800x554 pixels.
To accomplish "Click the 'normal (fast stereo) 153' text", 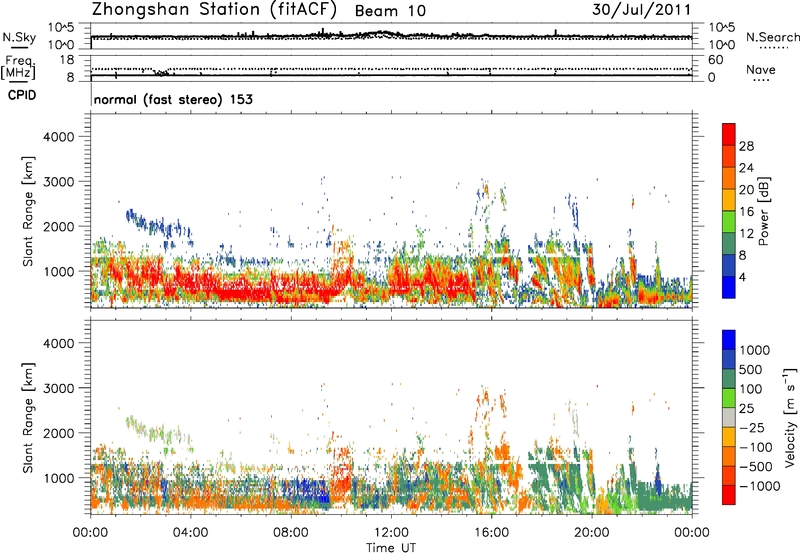I will 173,99.
